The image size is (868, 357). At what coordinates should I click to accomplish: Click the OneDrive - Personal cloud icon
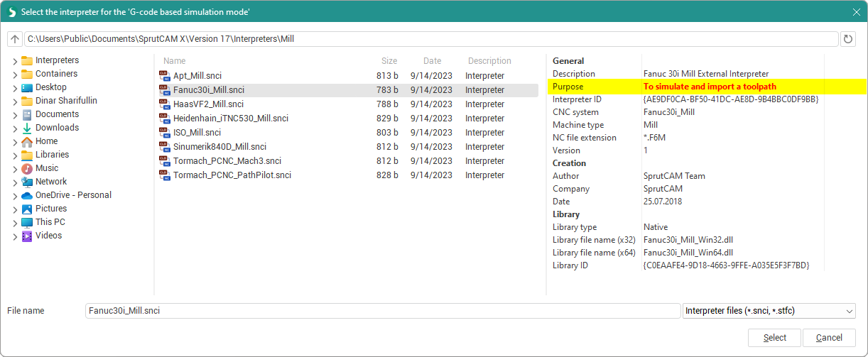point(27,195)
